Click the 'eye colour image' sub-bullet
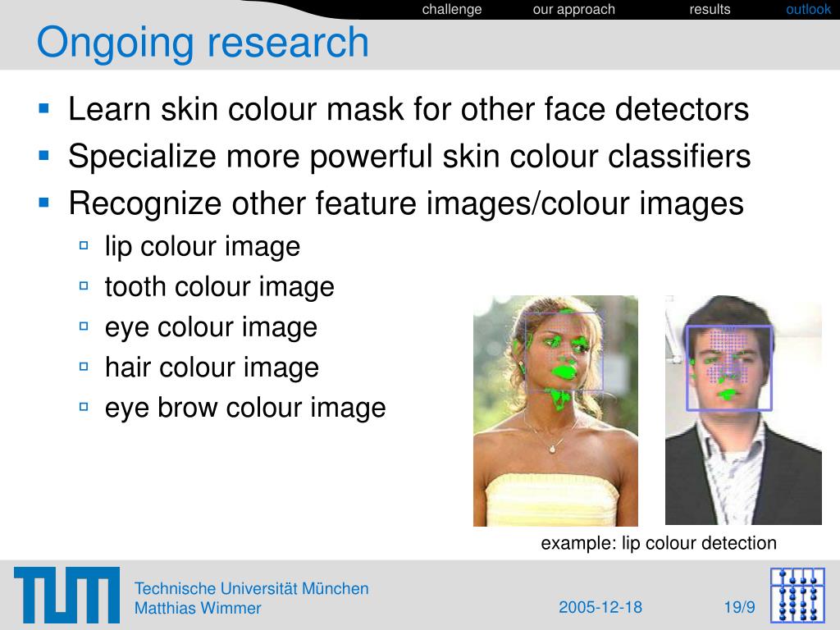This screenshot has width=840, height=630. pos(211,327)
